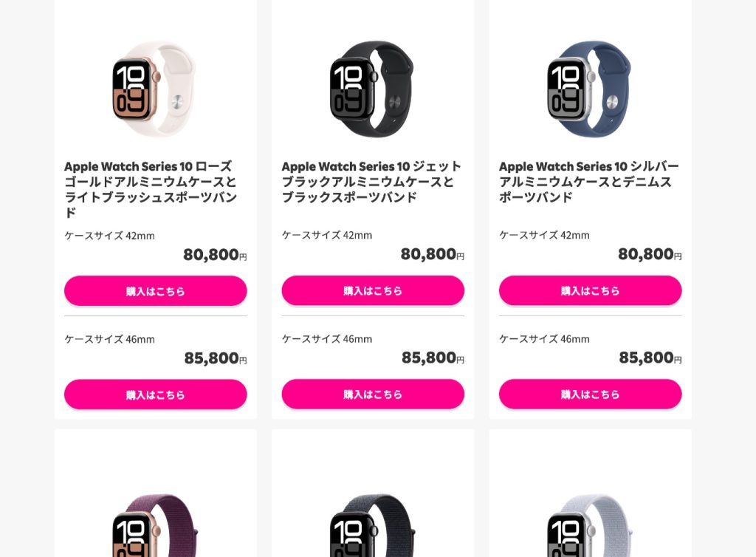The image size is (756, 557).
Task: Buy the 46mm rose gold Apple Watch
Action: [x=156, y=394]
